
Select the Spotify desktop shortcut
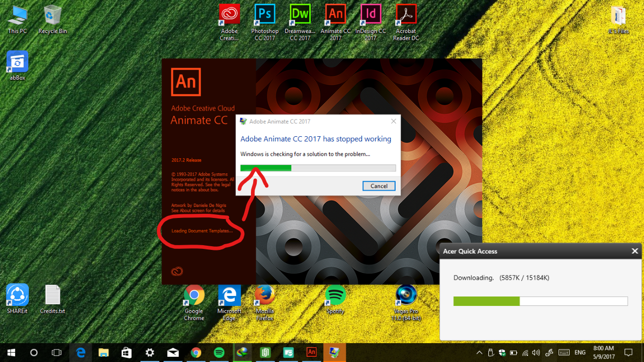335,299
